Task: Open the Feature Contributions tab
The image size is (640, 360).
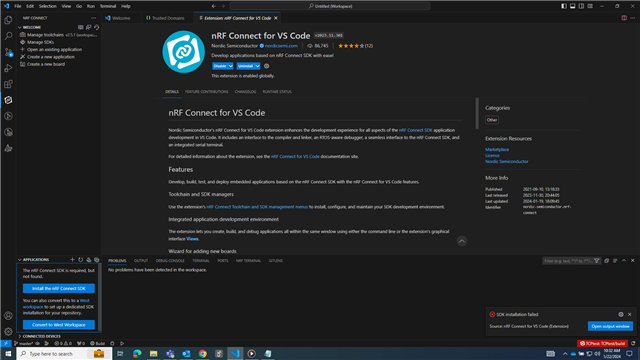Action: coord(207,92)
